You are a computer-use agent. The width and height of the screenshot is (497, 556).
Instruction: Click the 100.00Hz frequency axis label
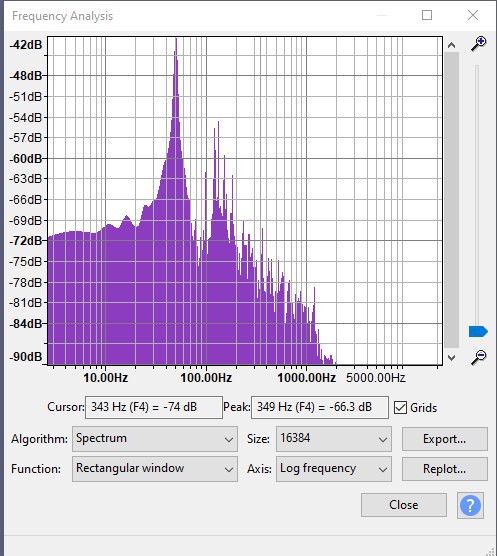206,378
